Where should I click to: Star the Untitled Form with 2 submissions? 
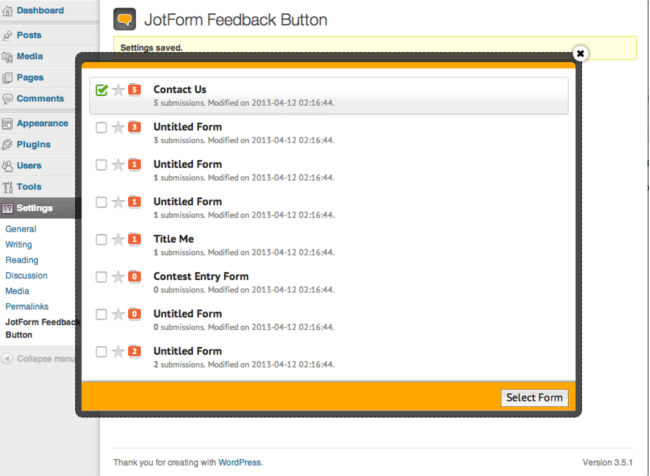coord(118,352)
